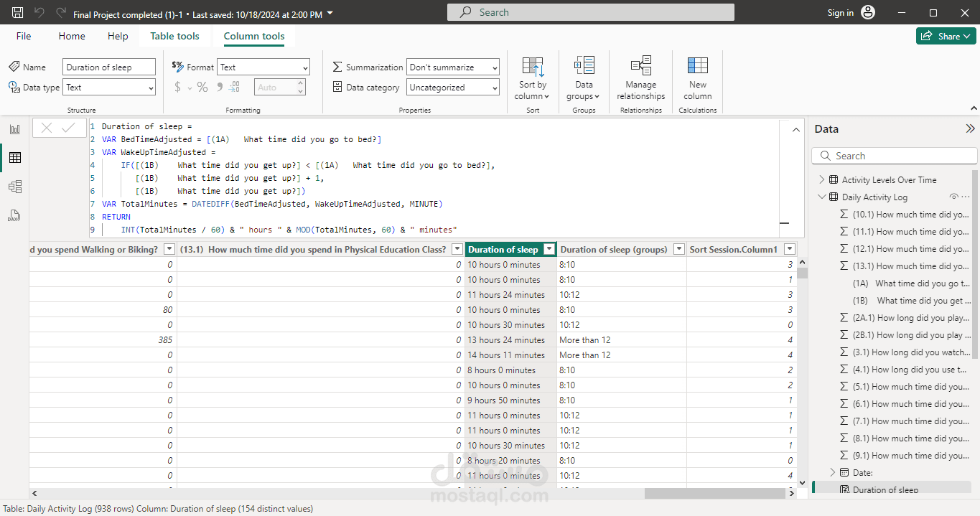Viewport: 980px width, 516px height.
Task: Click the decimal places icon
Action: click(235, 88)
